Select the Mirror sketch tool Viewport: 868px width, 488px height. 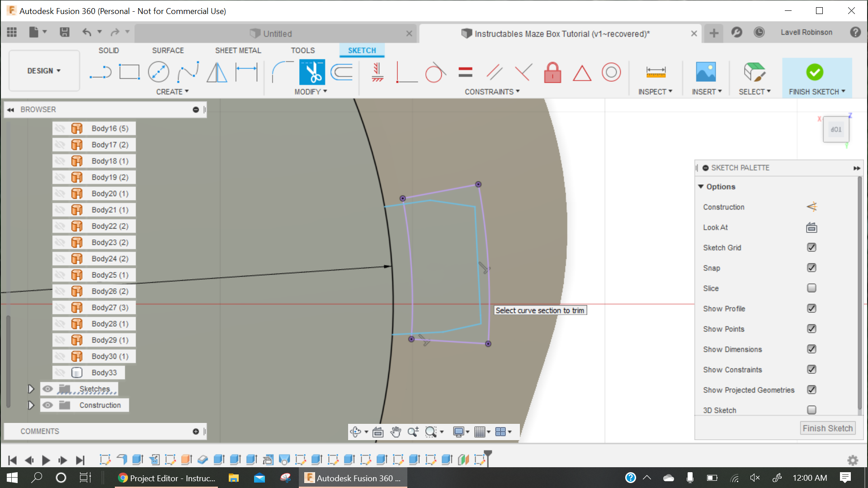217,72
